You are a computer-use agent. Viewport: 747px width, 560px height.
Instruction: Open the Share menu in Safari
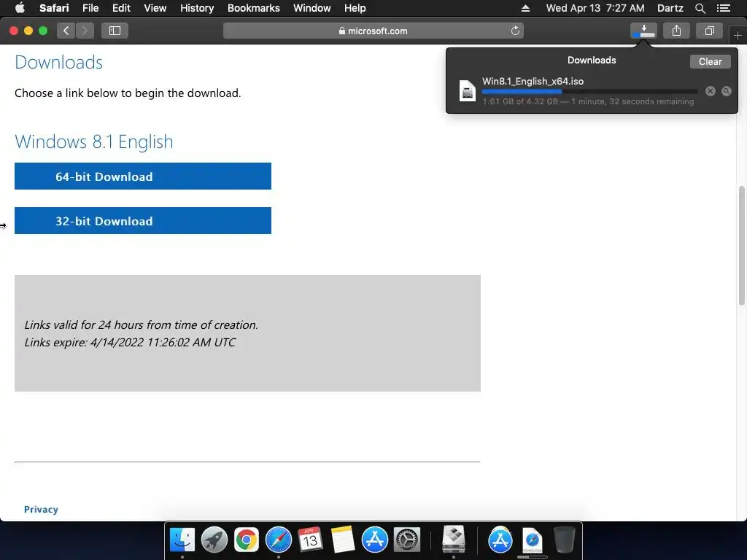[x=676, y=31]
